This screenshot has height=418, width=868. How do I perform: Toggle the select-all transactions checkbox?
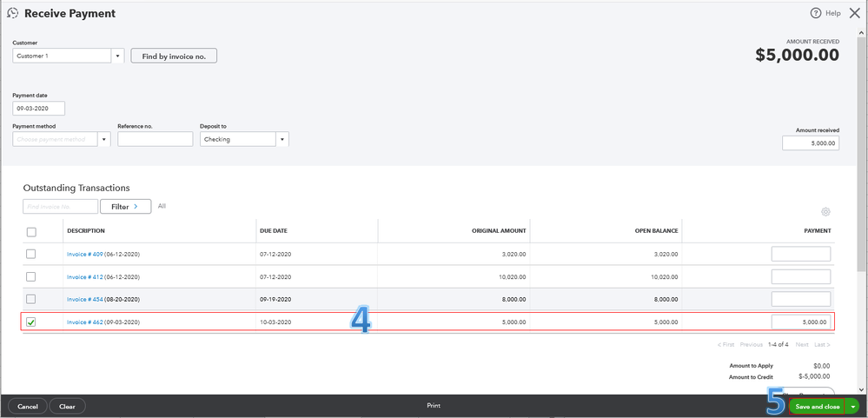[x=31, y=232]
